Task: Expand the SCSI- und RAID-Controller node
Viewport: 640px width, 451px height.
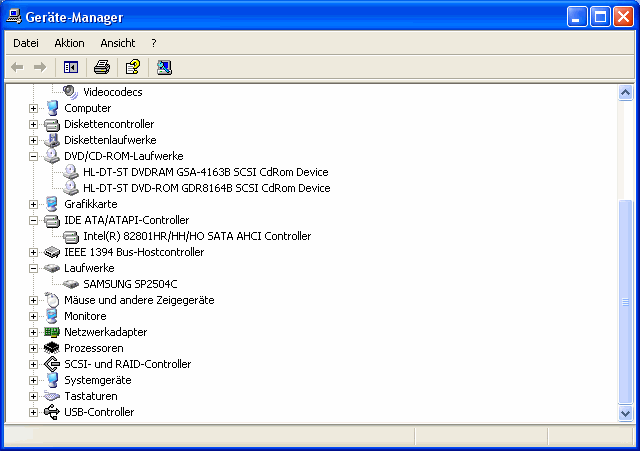Action: click(x=33, y=364)
